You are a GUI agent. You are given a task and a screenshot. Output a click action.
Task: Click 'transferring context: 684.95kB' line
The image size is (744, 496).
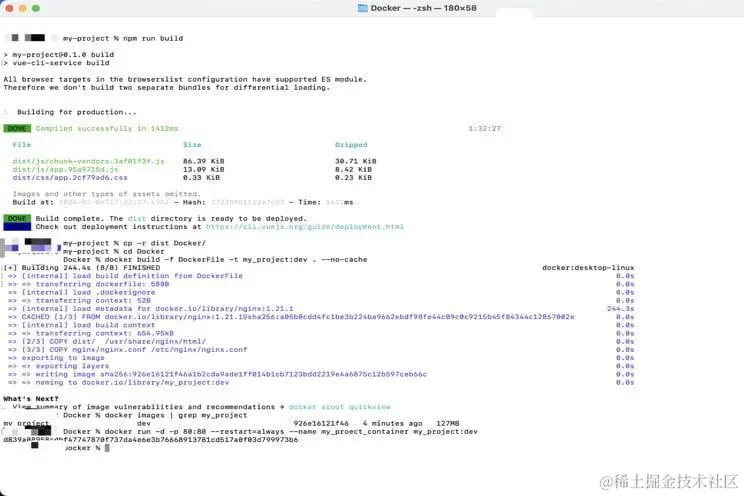tap(104, 333)
